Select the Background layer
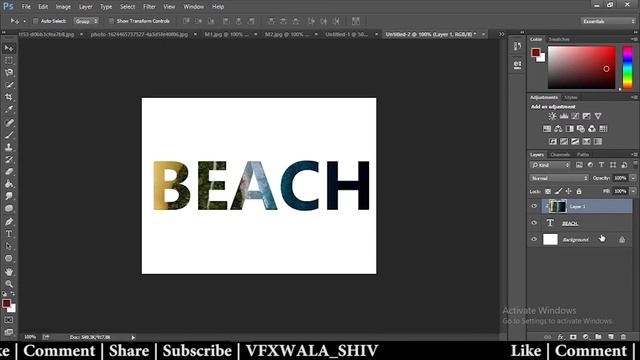 click(587, 240)
